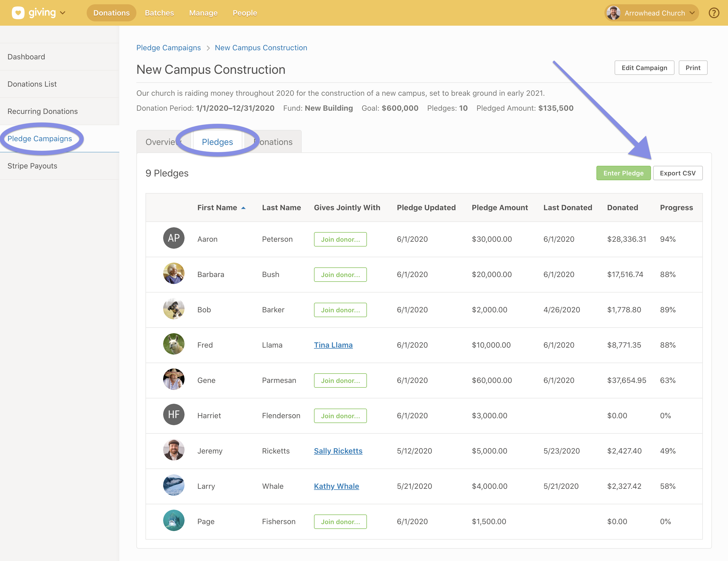Open the help question mark icon

[x=714, y=13]
